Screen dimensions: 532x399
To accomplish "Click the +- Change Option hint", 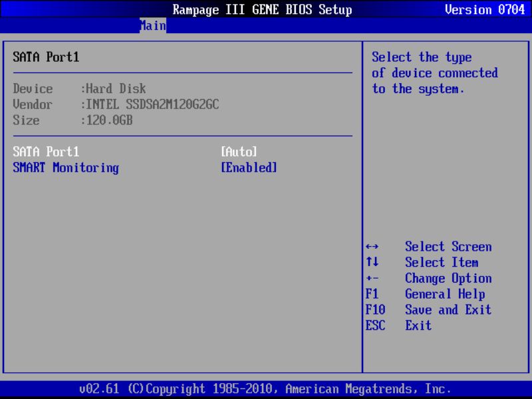I will tap(428, 278).
